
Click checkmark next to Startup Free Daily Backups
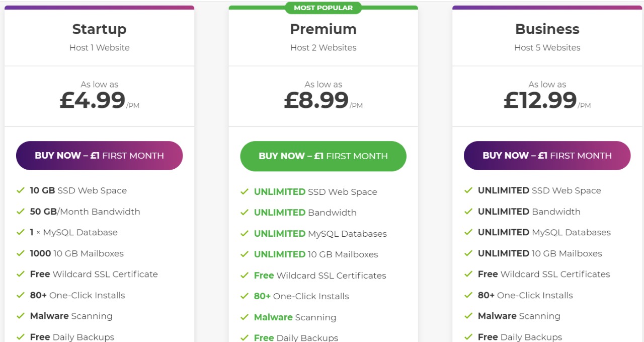(21, 336)
